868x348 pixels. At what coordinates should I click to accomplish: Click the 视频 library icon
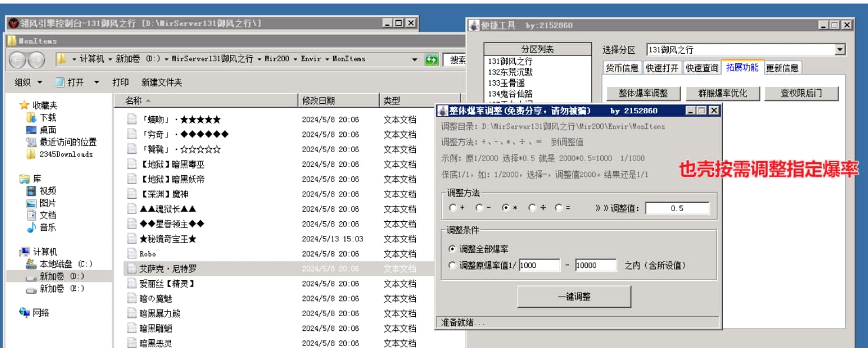click(x=31, y=191)
